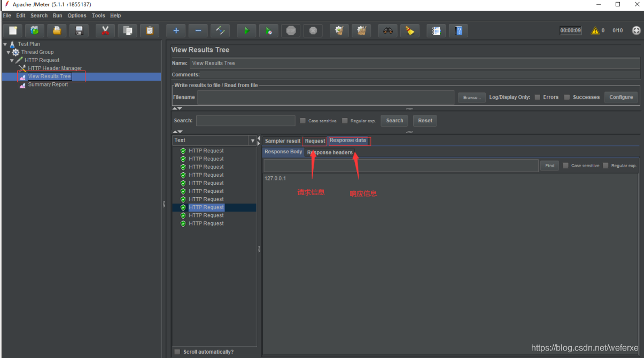Open the Options menu

pyautogui.click(x=77, y=15)
